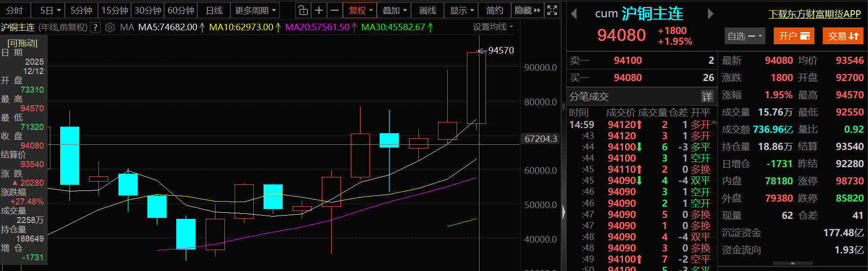The height and width of the screenshot is (271, 868).
Task: Toggle 简约 simple view mode
Action: click(x=494, y=10)
